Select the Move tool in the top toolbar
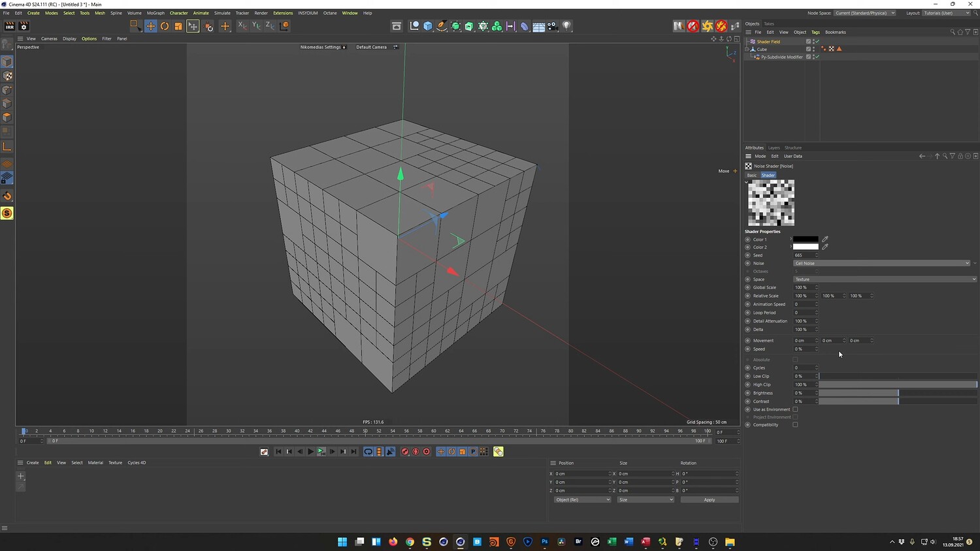Screen dimensions: 980x551 pos(151,26)
